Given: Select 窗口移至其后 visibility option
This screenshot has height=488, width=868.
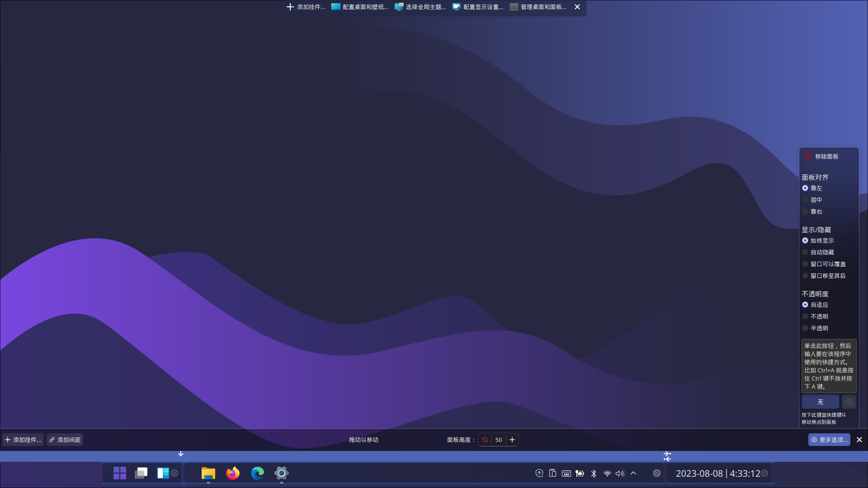Looking at the screenshot, I should 824,276.
